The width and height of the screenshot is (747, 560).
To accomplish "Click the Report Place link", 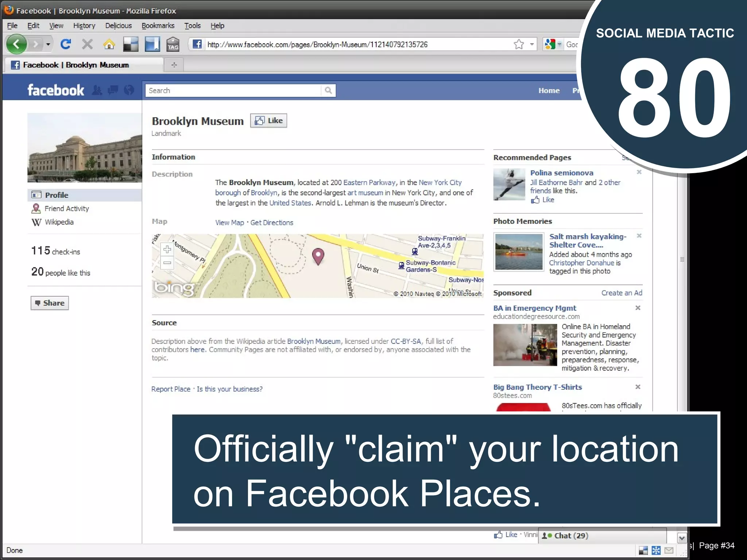I will [171, 389].
